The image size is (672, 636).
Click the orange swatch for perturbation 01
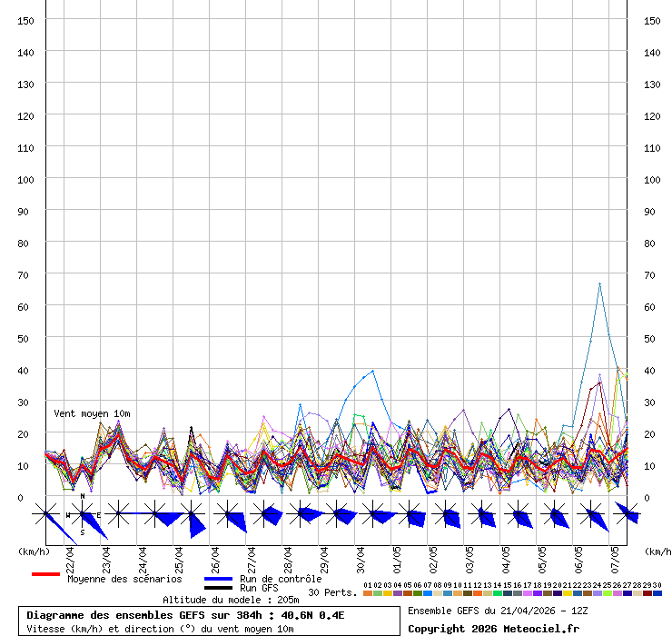[x=368, y=593]
